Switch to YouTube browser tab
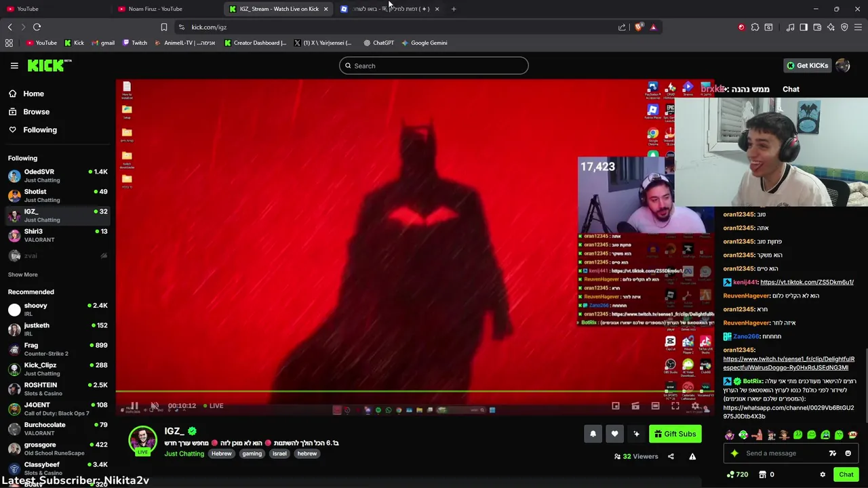 [x=54, y=9]
